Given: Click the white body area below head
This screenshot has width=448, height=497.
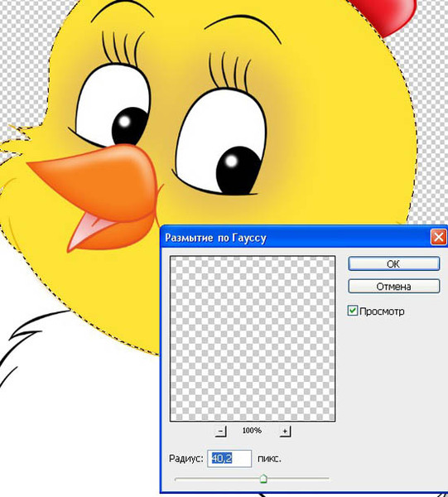Looking at the screenshot, I should 79,412.
